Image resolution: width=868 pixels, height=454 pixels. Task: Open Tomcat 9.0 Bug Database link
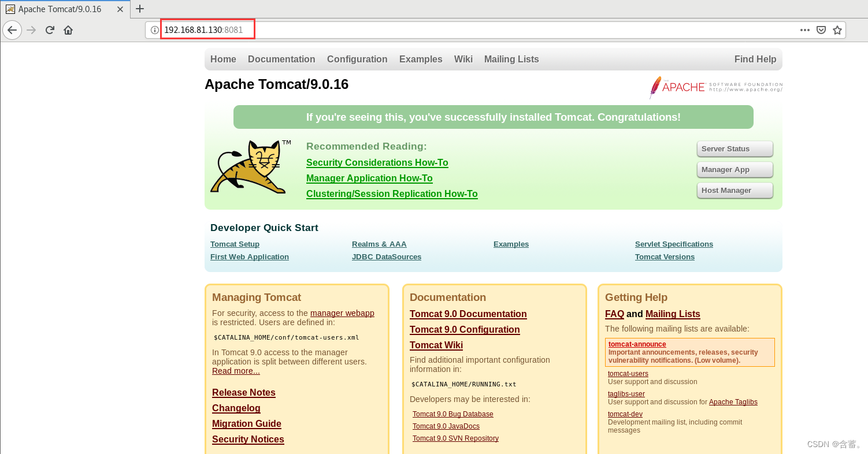click(453, 414)
